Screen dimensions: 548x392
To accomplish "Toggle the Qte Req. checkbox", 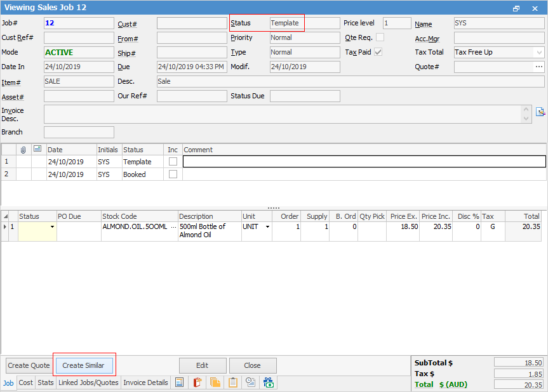I will pos(380,37).
